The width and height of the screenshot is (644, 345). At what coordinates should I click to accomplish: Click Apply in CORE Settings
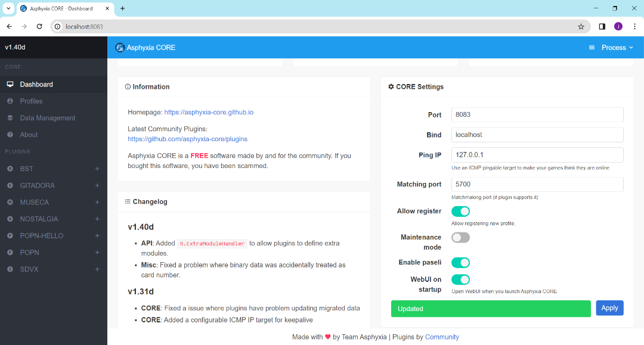609,307
